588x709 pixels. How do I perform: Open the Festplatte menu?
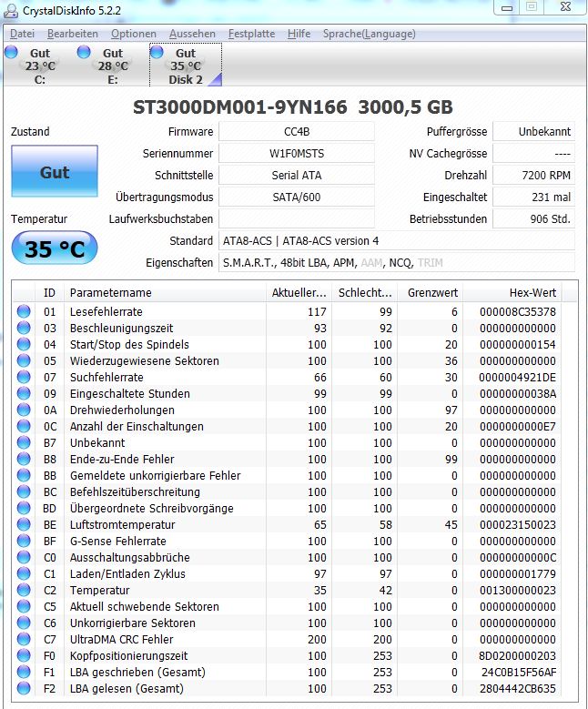click(251, 34)
